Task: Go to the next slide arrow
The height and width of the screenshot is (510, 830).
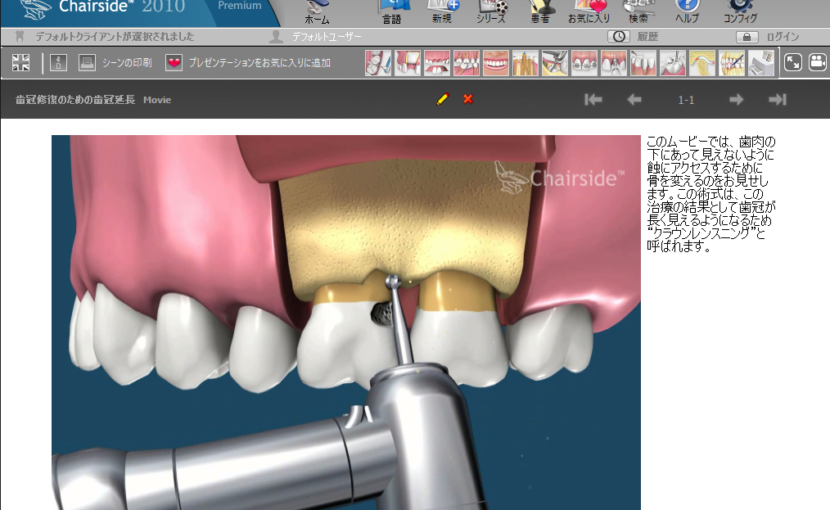Action: 736,99
